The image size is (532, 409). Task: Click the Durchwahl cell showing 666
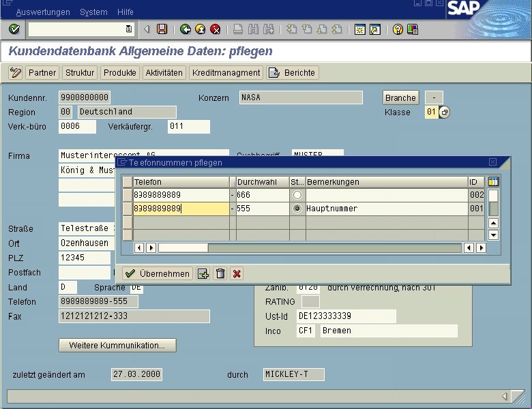pos(263,195)
